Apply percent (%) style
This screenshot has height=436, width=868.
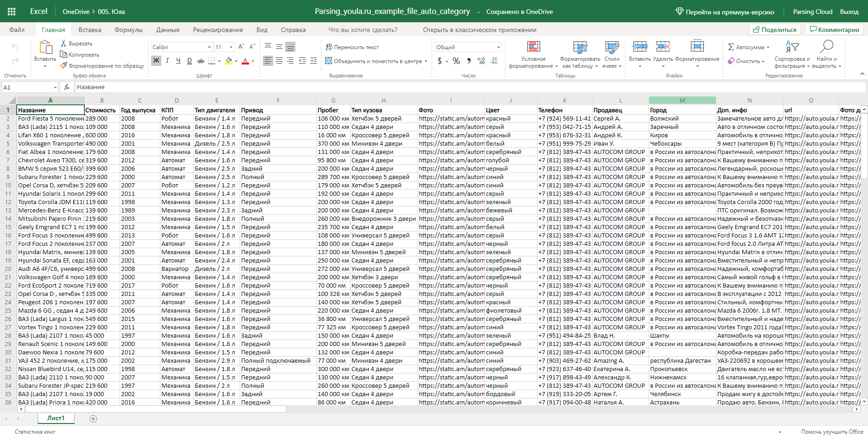click(456, 61)
